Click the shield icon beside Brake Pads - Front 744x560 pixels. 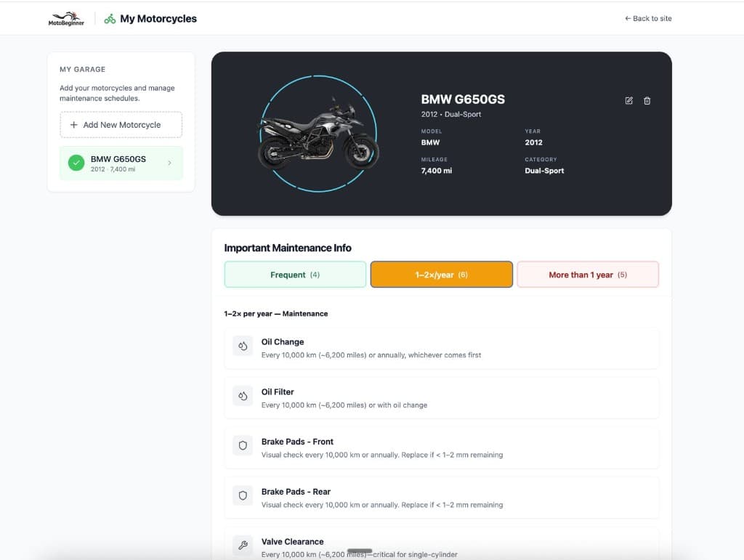[x=243, y=445]
